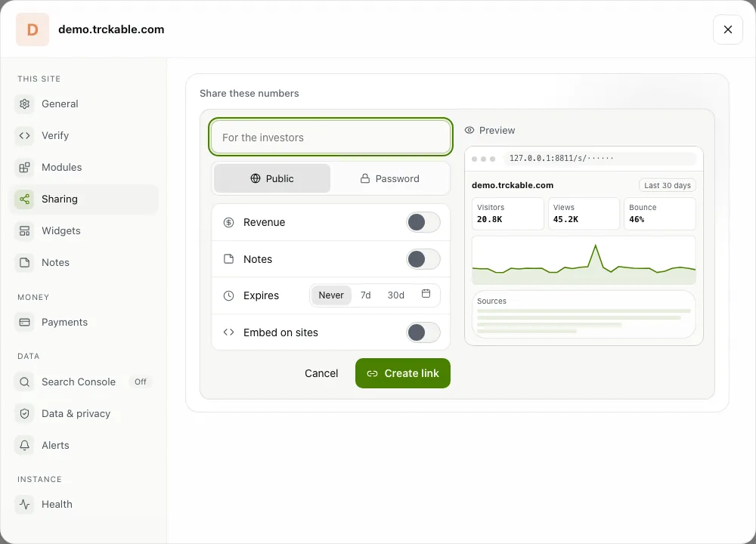This screenshot has height=544, width=756.
Task: Focus the link name input field
Action: coord(331,138)
